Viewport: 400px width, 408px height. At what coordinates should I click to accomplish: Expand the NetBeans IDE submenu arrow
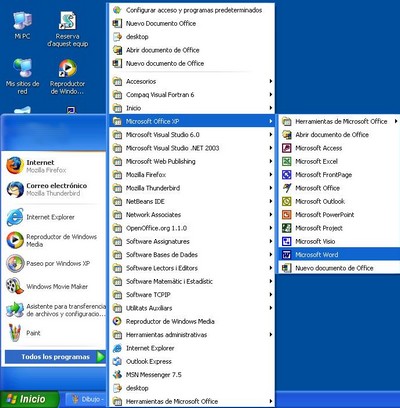click(x=271, y=201)
